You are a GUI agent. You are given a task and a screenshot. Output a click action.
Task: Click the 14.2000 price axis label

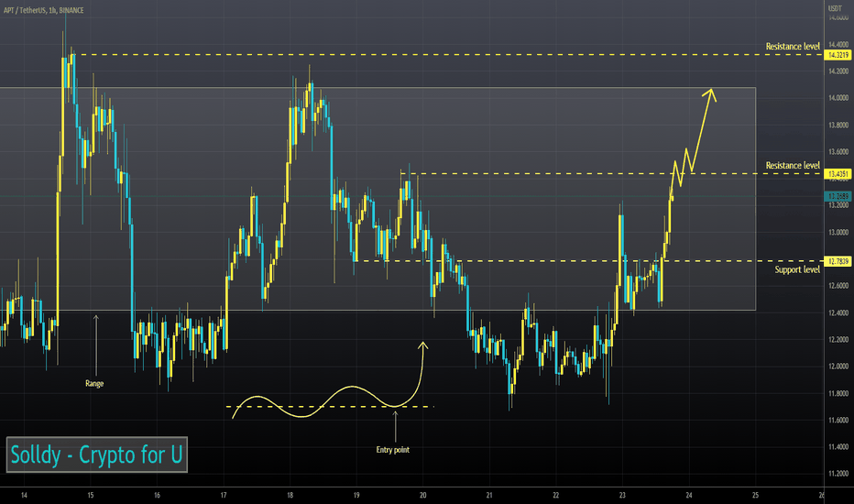coord(838,71)
